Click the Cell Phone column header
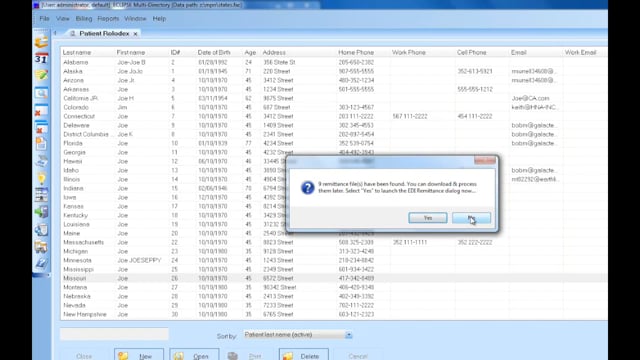Image resolution: width=640 pixels, height=360 pixels. (x=471, y=53)
